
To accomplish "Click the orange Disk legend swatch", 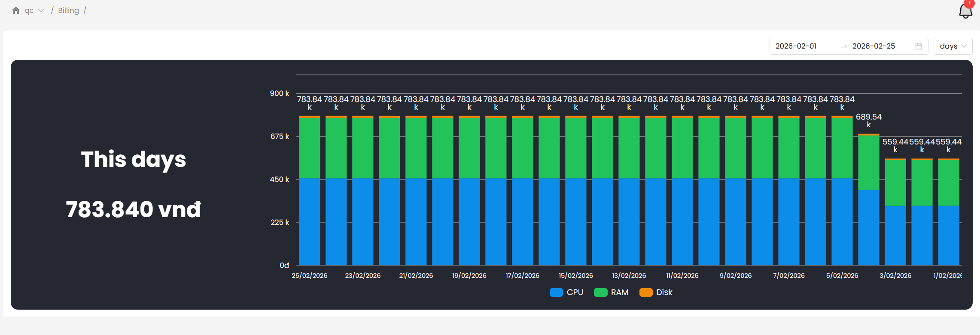I will click(646, 292).
